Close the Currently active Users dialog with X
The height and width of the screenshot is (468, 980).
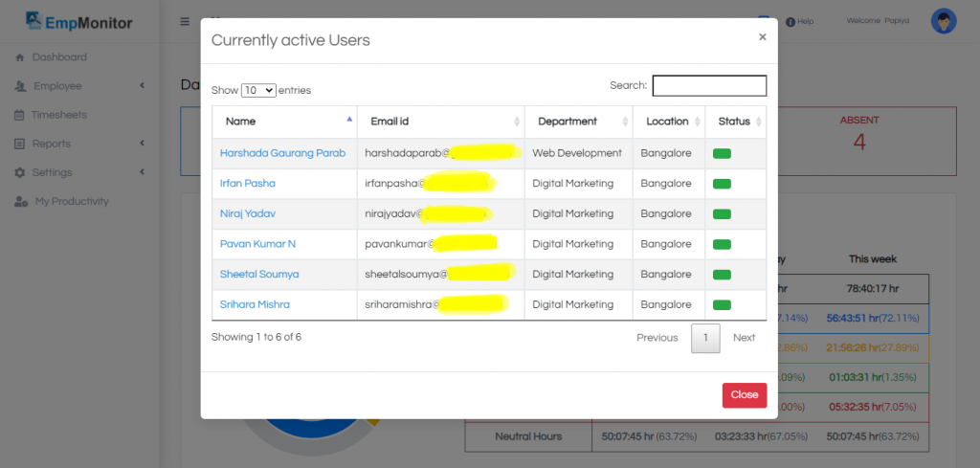(x=762, y=37)
